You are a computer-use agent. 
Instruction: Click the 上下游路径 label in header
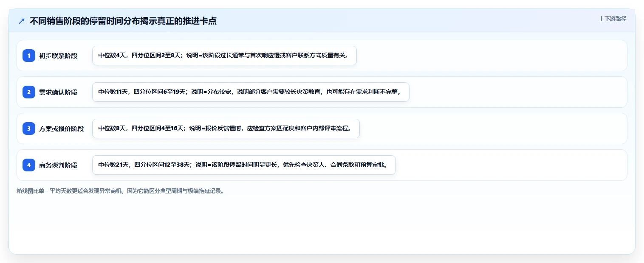pos(613,19)
